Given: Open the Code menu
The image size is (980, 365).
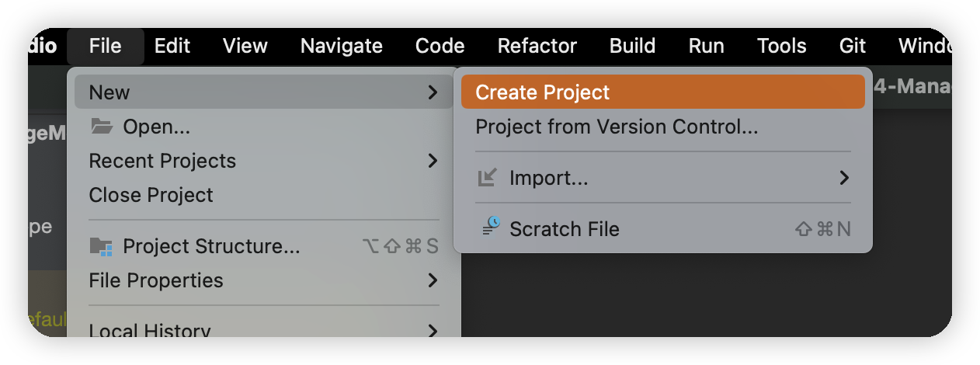Looking at the screenshot, I should tap(440, 46).
